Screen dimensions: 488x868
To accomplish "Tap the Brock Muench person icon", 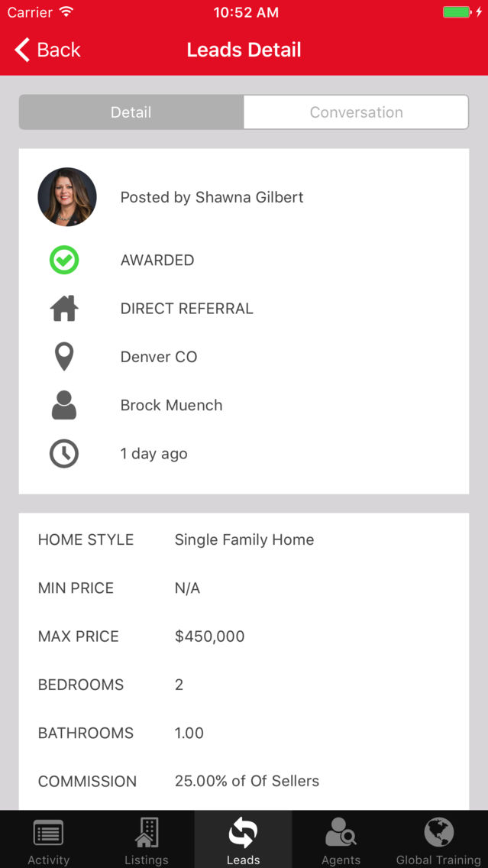I will click(x=64, y=405).
